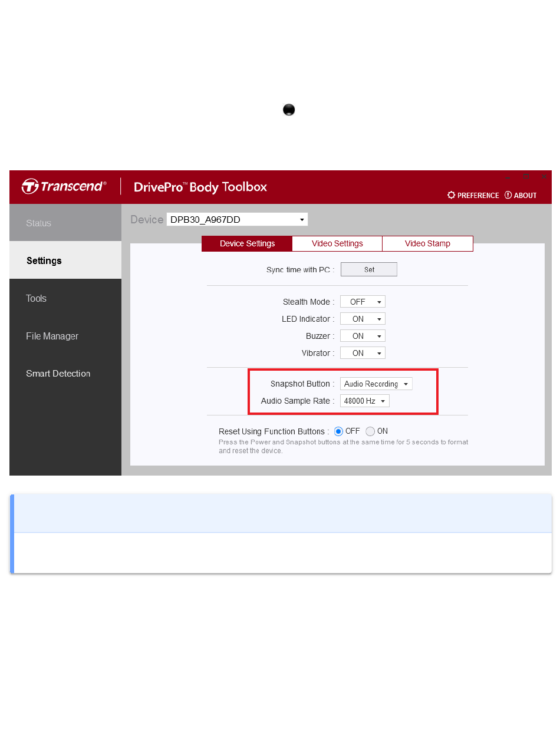The image size is (560, 739).
Task: Select the Settings sidebar item
Action: coord(65,260)
